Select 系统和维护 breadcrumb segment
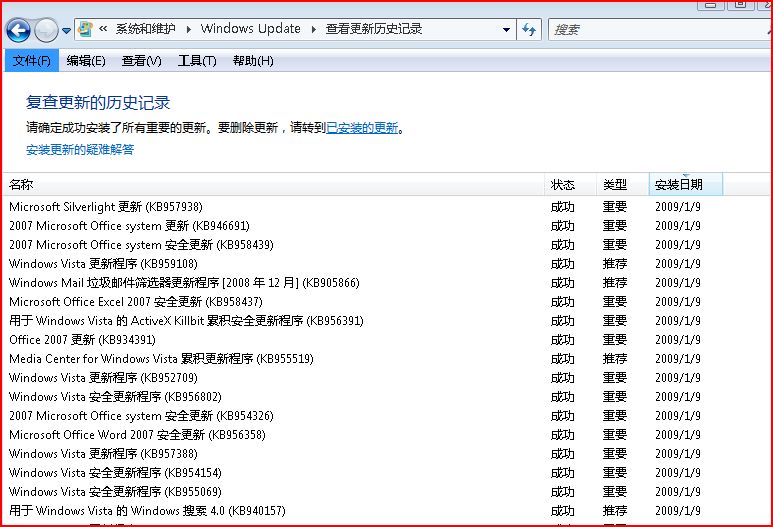The height and width of the screenshot is (527, 773). coord(145,29)
